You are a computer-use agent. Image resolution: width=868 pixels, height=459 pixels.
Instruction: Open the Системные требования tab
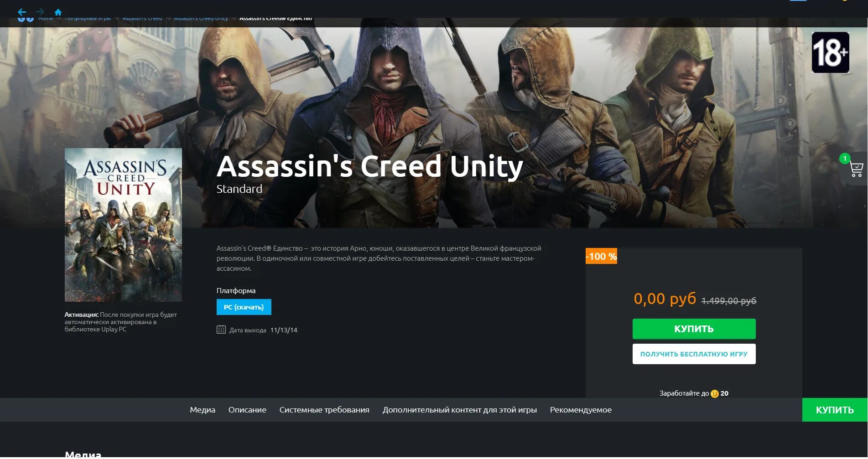[324, 410]
